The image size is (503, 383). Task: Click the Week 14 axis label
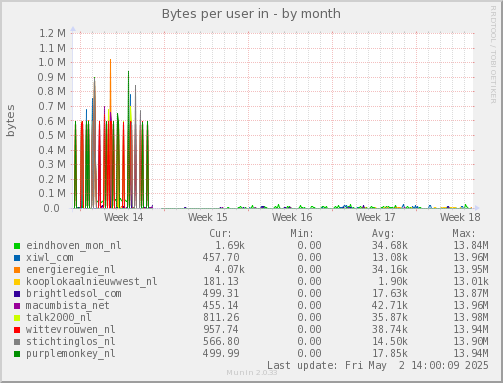pos(124,218)
